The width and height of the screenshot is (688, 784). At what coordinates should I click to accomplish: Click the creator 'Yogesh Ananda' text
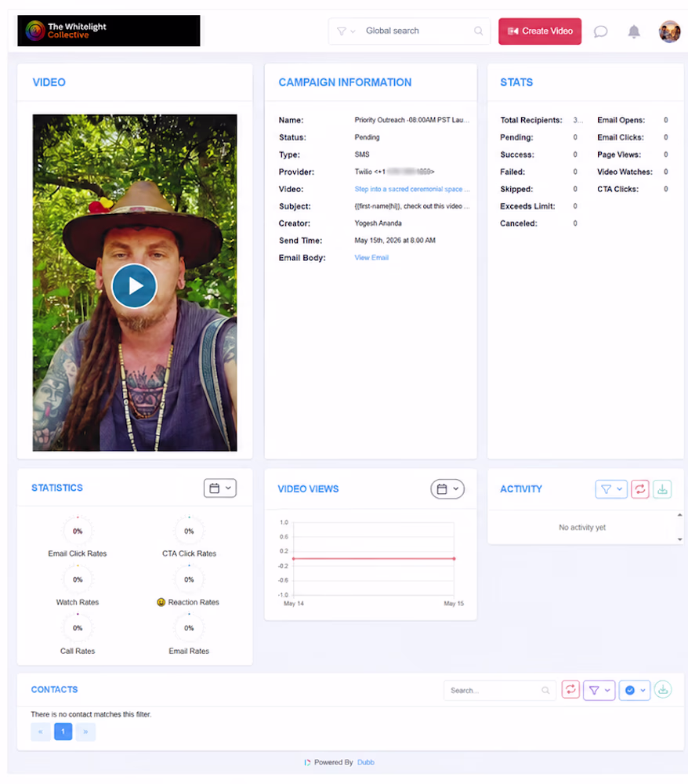(378, 223)
